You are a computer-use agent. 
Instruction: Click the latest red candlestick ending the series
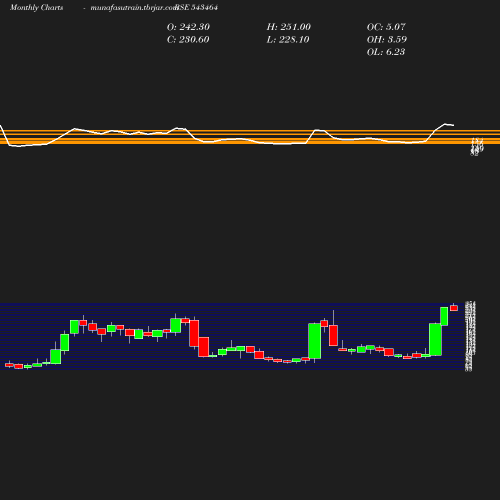[x=454, y=308]
